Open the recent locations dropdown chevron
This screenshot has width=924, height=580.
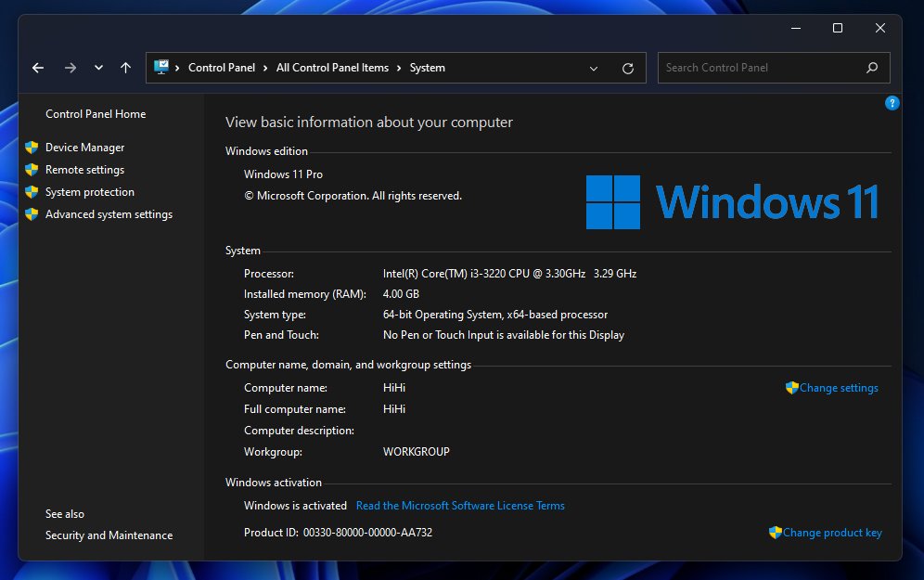tap(98, 68)
